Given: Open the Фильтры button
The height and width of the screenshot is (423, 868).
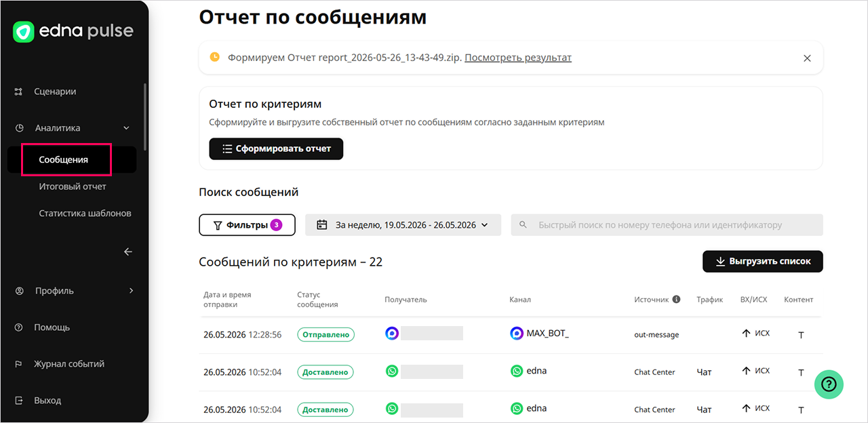Looking at the screenshot, I should [247, 225].
